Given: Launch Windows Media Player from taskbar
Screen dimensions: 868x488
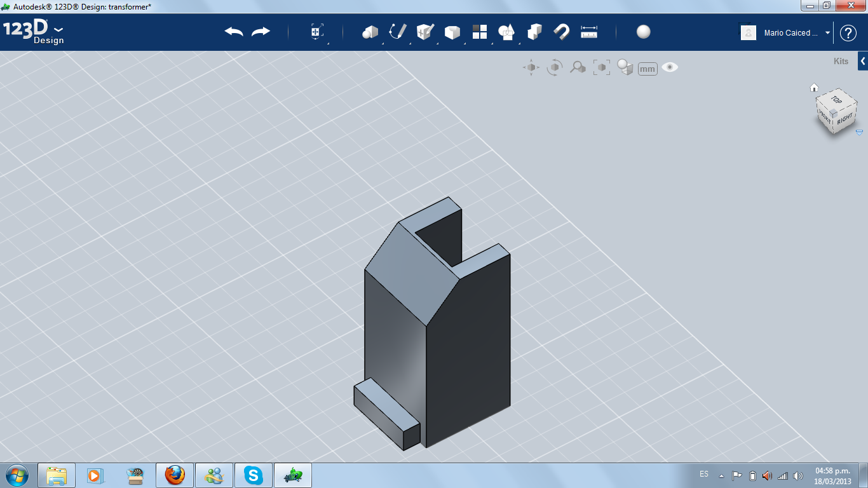Looking at the screenshot, I should [95, 475].
